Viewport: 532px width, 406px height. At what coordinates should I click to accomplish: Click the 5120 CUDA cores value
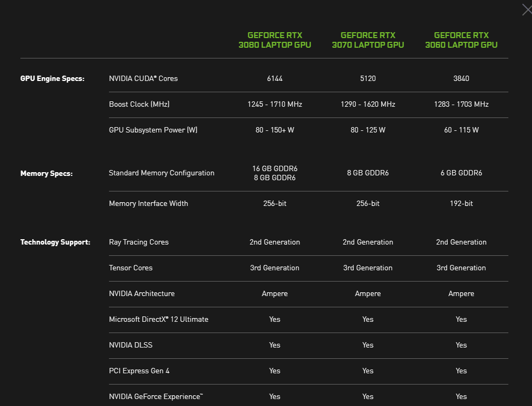click(x=368, y=78)
